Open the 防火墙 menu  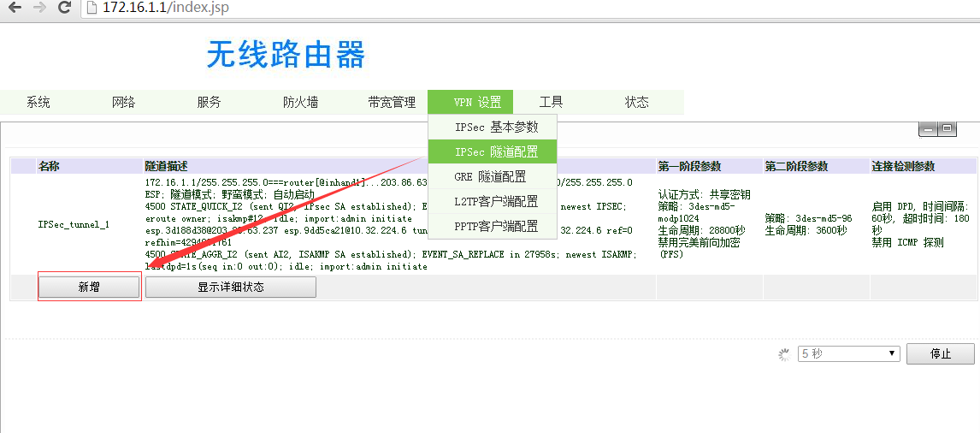click(x=300, y=102)
